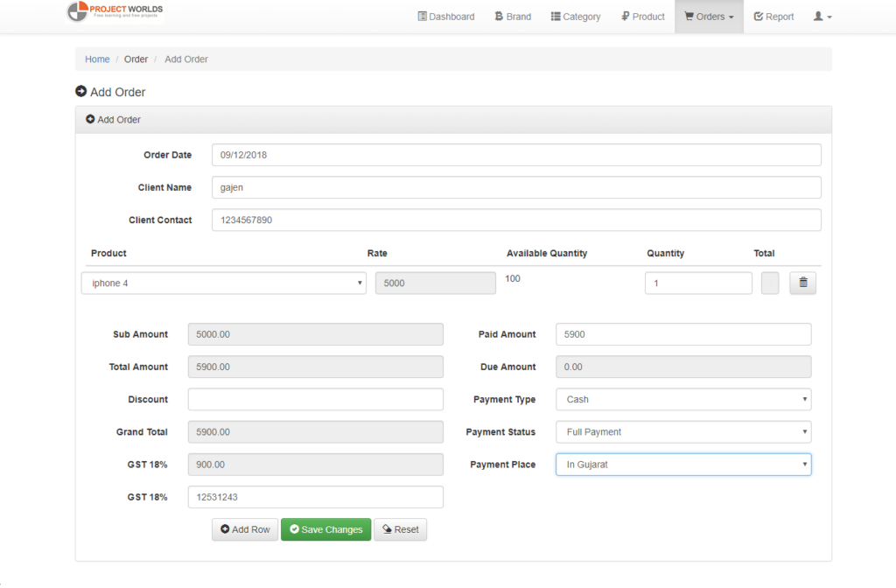Viewport: 896px width, 588px height.
Task: Change Payment Type from Cash
Action: [682, 399]
